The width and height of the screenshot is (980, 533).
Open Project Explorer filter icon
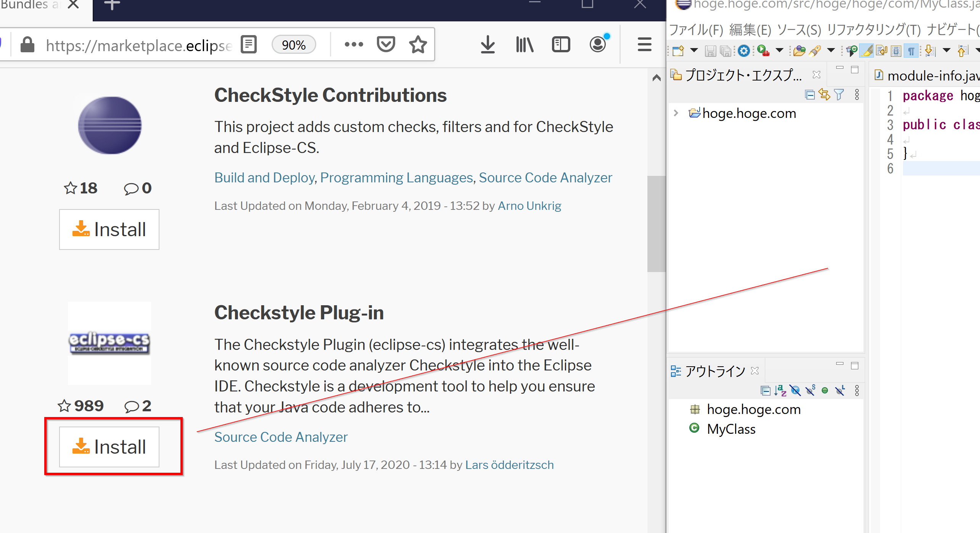click(x=839, y=94)
